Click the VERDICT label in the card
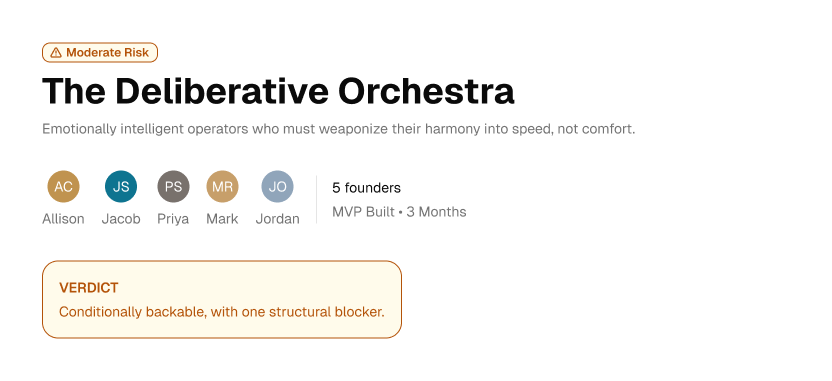 [89, 288]
